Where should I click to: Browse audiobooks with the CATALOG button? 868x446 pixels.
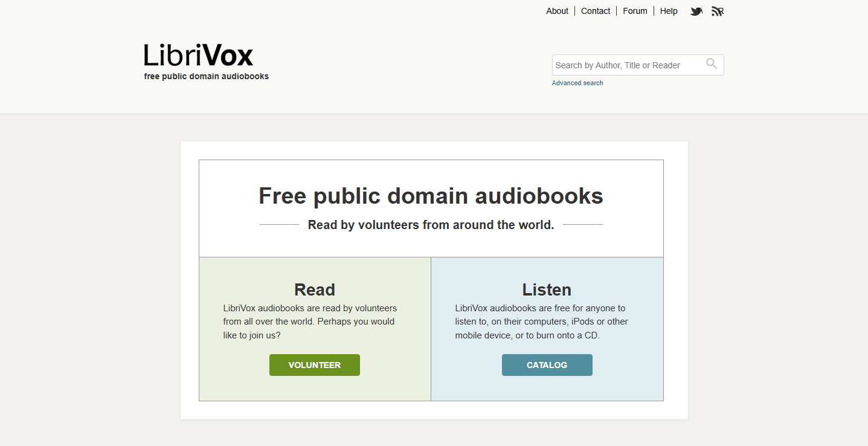[547, 365]
